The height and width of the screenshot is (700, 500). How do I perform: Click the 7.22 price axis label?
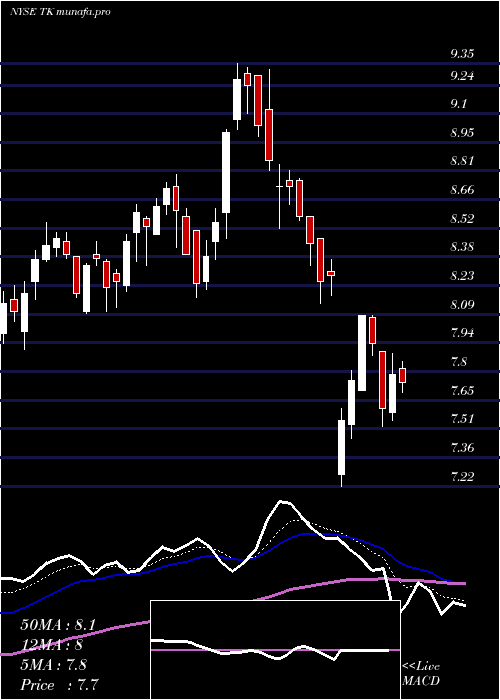[462, 476]
